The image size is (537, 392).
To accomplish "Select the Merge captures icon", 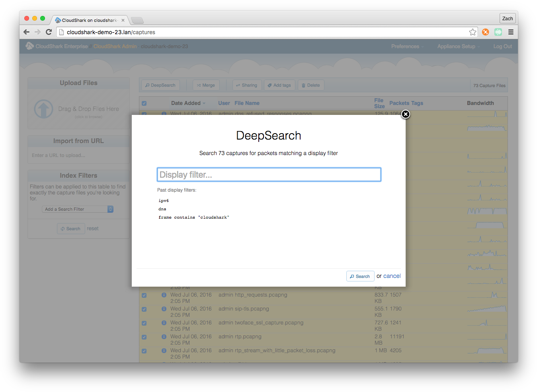I will tap(206, 85).
